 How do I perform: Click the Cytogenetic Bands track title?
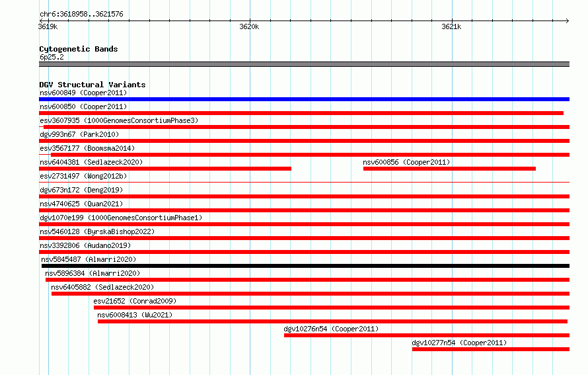click(79, 49)
